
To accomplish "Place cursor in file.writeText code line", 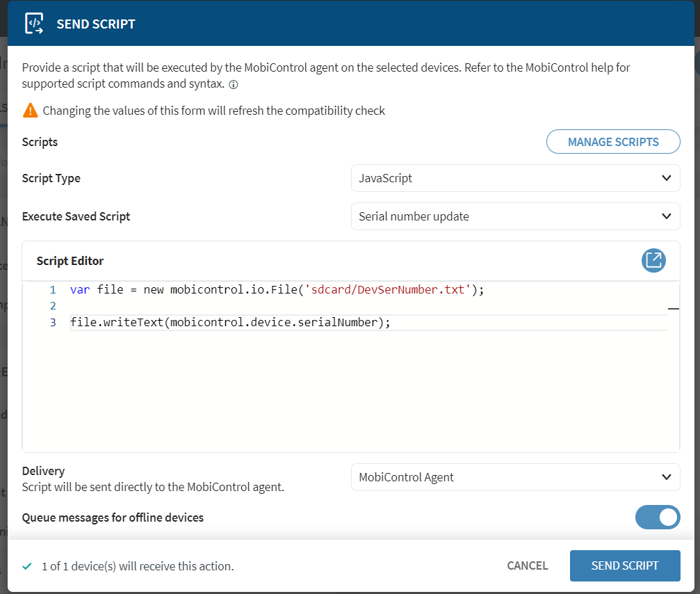I will [x=229, y=323].
